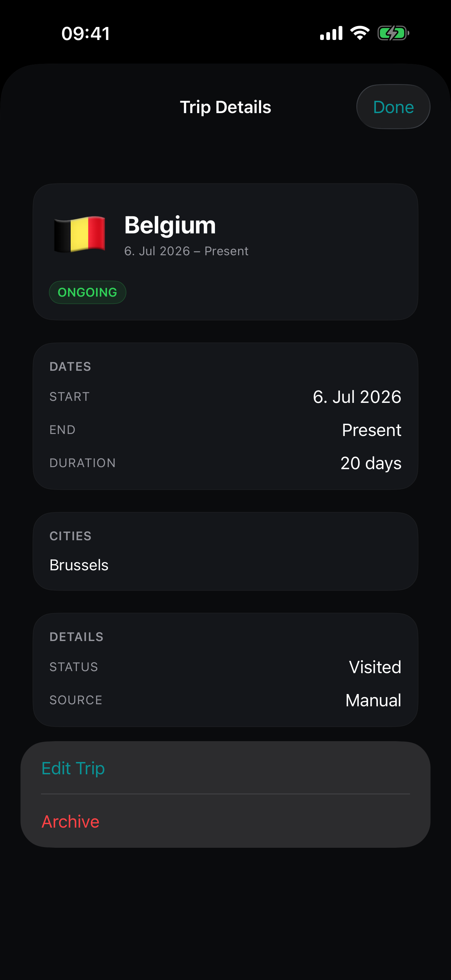
Task: Tap the 09:41 clock in the status bar
Action: [86, 33]
